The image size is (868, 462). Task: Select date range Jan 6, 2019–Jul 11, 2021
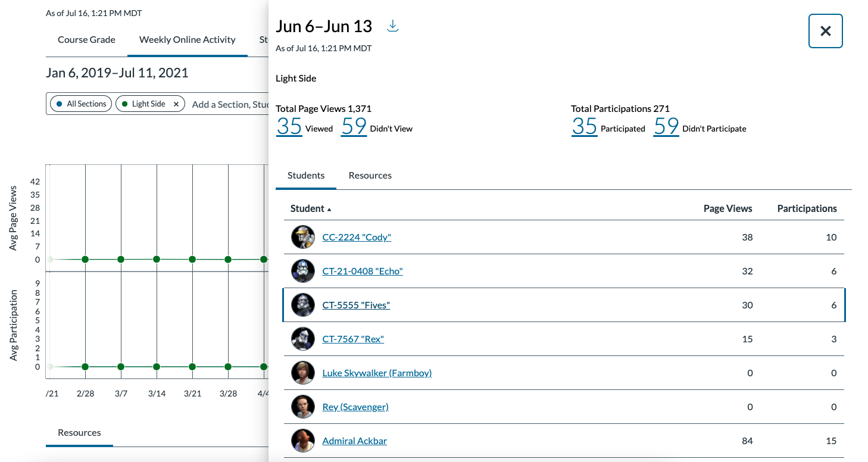117,73
